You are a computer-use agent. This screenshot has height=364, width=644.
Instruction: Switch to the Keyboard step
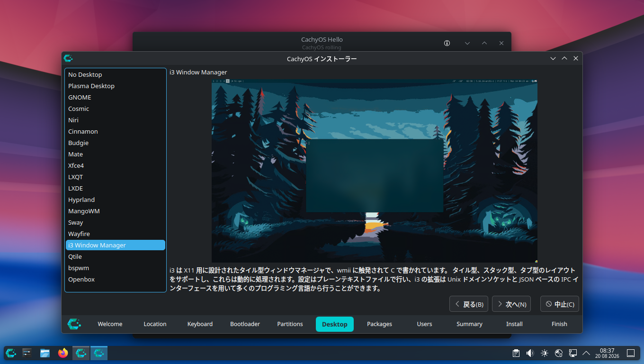coord(200,324)
